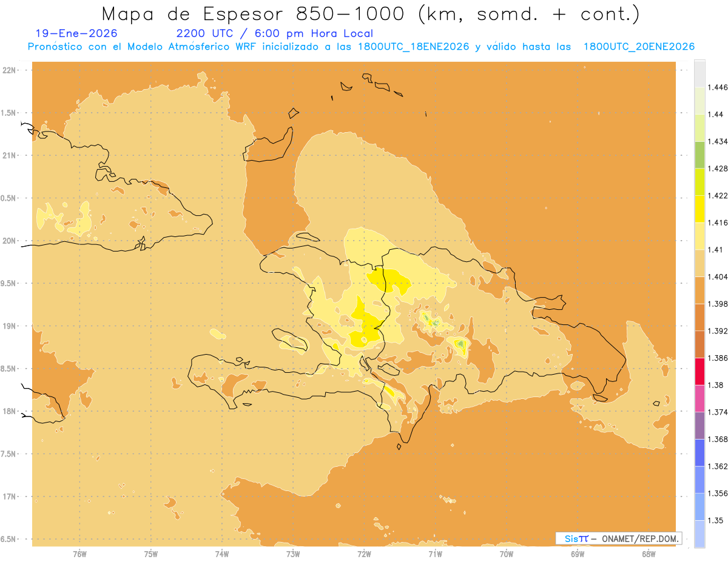Click the latitude label '9.5N'

click(x=9, y=283)
